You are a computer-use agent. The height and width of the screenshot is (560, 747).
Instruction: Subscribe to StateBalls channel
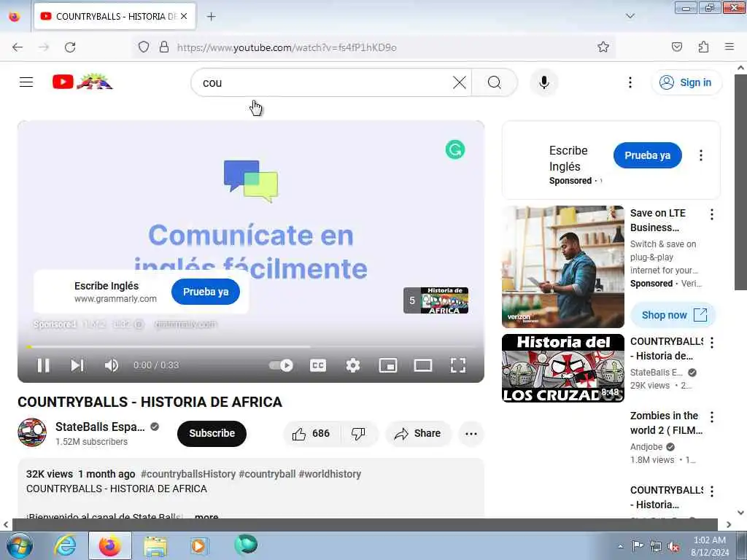tap(212, 433)
